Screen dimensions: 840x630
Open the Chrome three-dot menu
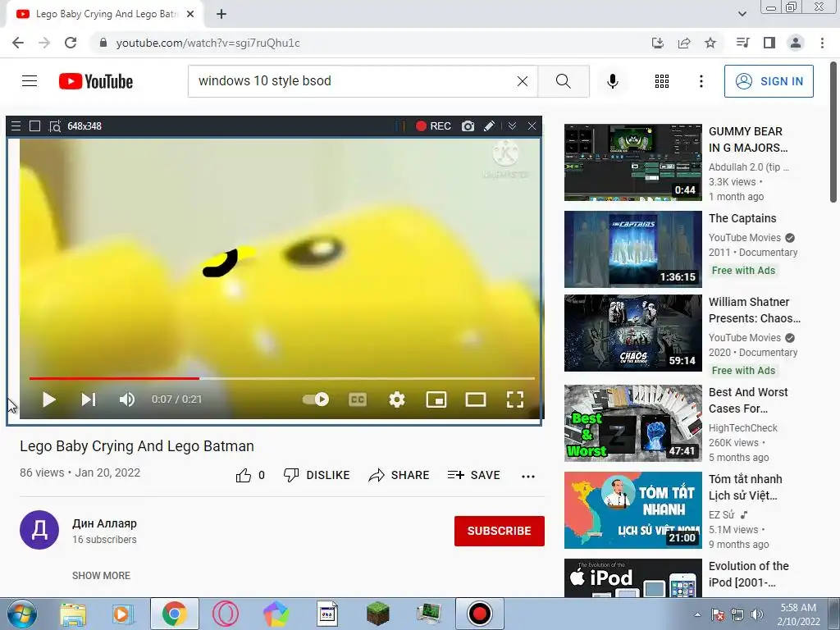[x=822, y=43]
